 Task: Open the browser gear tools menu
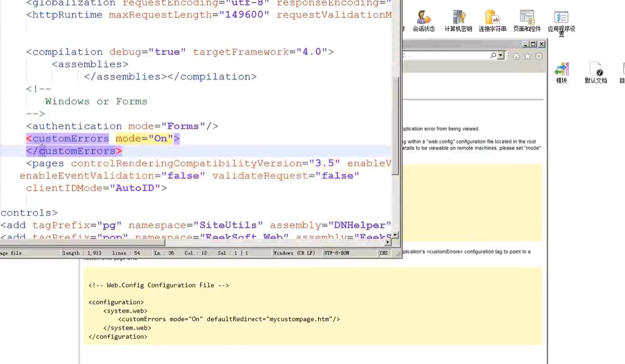tap(539, 56)
